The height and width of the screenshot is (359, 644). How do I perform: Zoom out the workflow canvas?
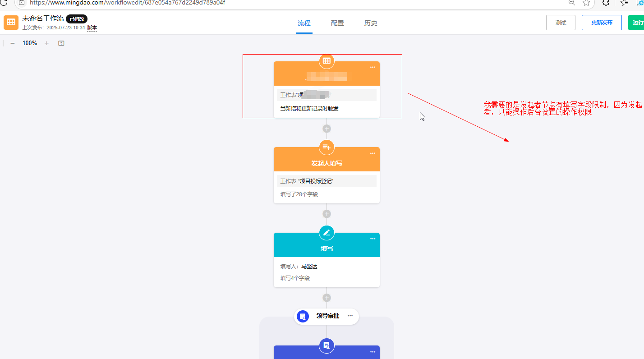(x=13, y=43)
